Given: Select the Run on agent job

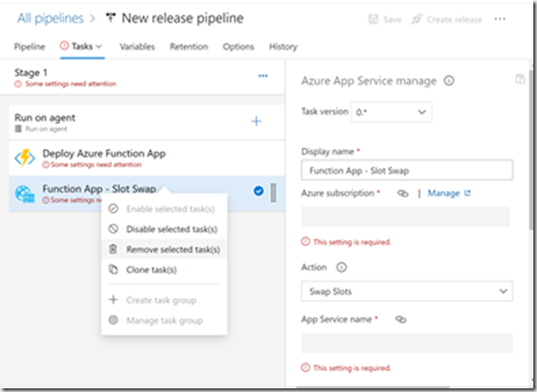Looking at the screenshot, I should pos(147,122).
